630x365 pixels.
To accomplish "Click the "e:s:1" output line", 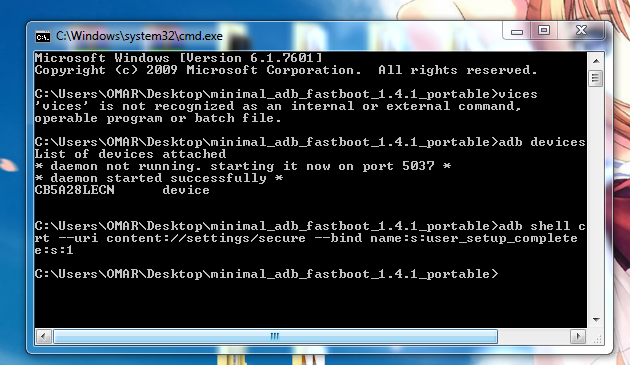I will [x=54, y=250].
